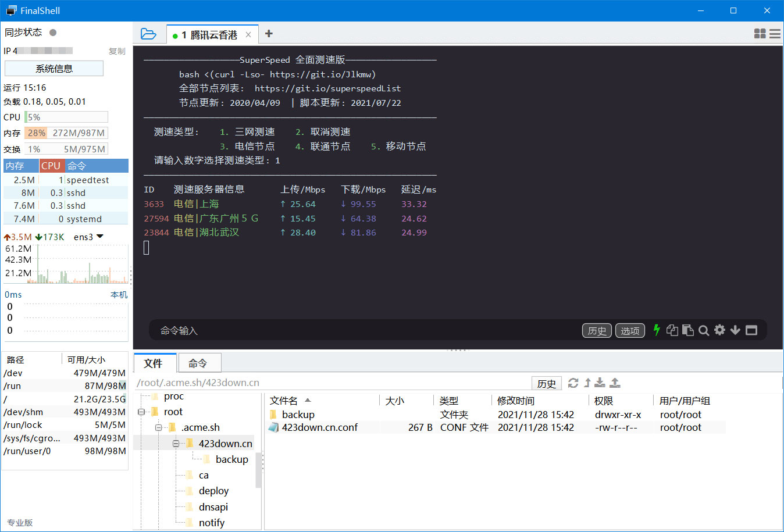Click the upload file icon in file panel
784x532 pixels.
point(615,383)
